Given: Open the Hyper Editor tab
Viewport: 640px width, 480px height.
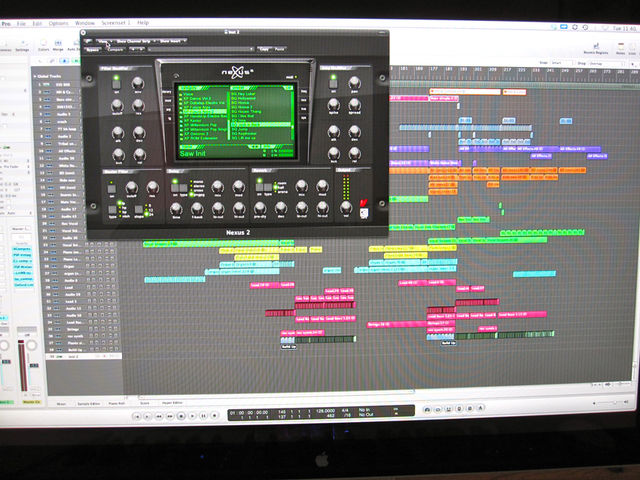Looking at the screenshot, I should [172, 403].
